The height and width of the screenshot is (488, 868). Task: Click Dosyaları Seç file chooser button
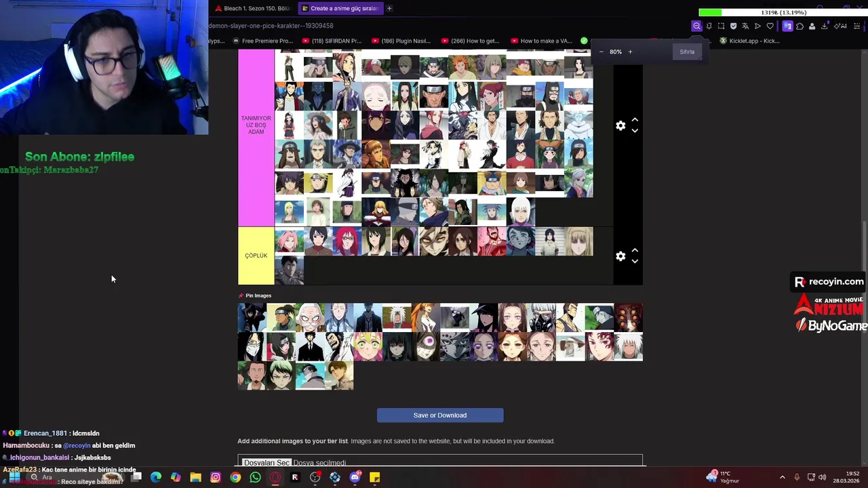267,462
